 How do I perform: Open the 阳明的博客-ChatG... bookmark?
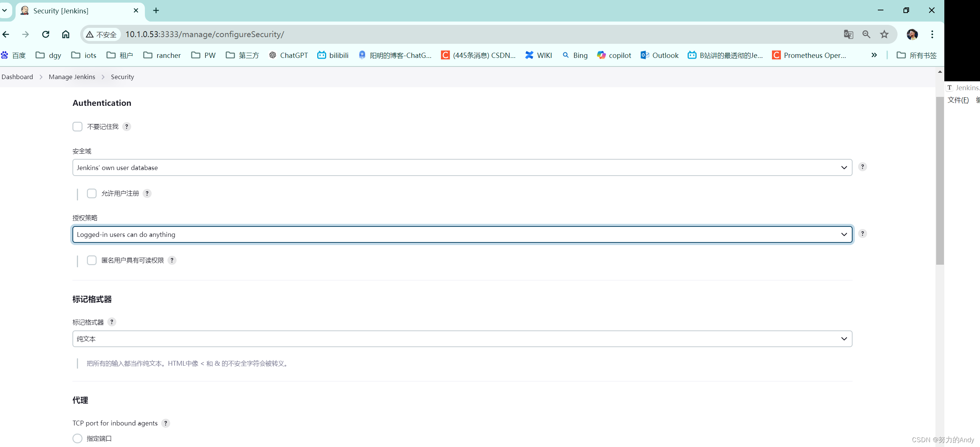(x=395, y=55)
